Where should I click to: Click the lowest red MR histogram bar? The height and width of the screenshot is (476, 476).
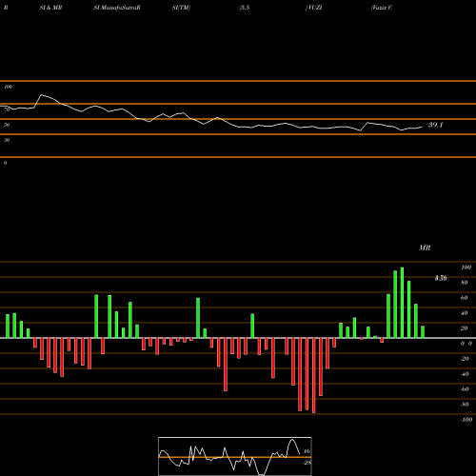(x=314, y=375)
